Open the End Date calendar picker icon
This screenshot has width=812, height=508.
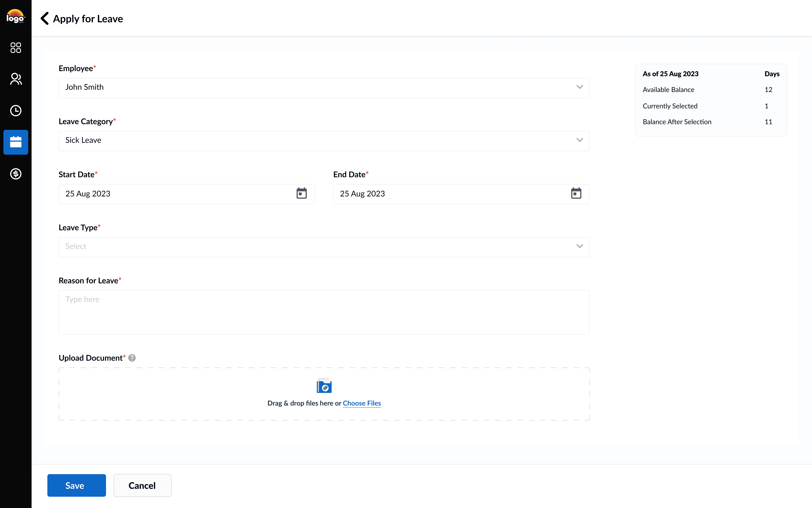click(576, 193)
